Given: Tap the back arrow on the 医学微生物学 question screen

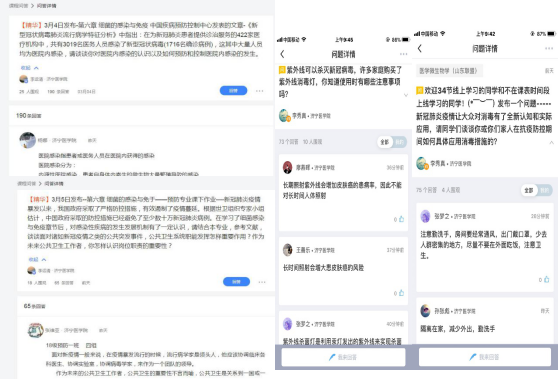Looking at the screenshot, I should 420,48.
